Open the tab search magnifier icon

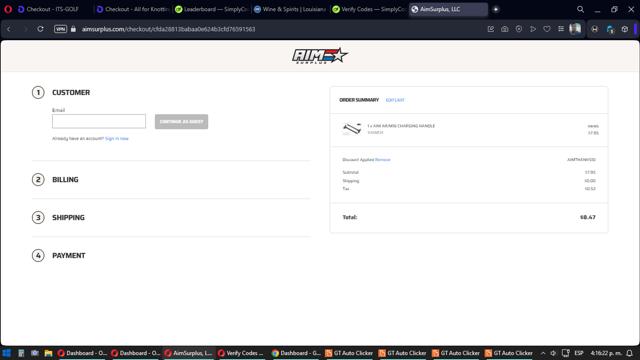coord(580,9)
